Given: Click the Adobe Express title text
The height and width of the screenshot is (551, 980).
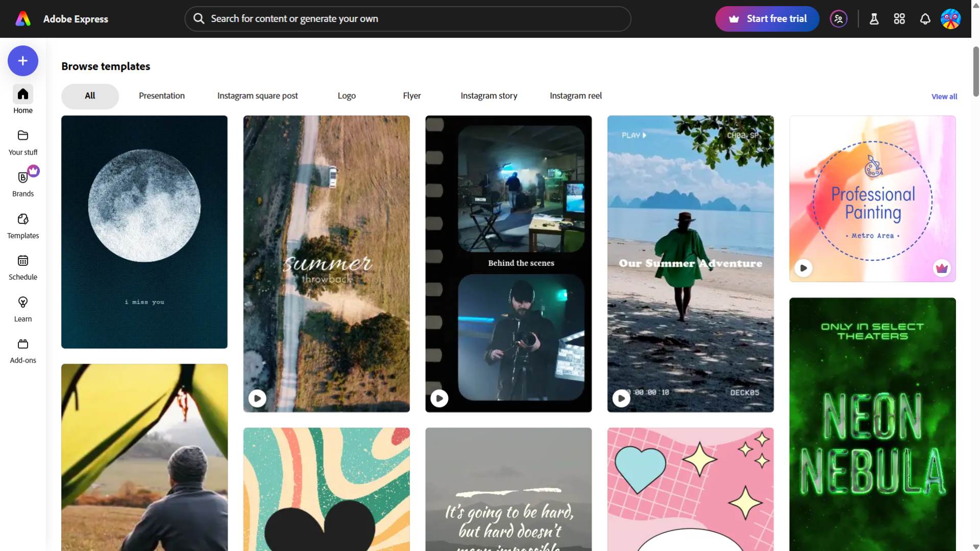Looking at the screenshot, I should (x=76, y=19).
